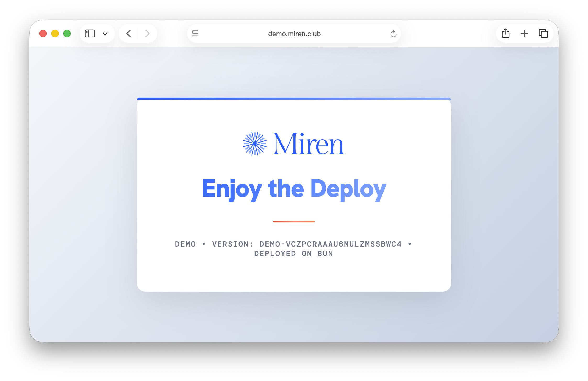
Task: Show the tab overview
Action: tap(543, 34)
